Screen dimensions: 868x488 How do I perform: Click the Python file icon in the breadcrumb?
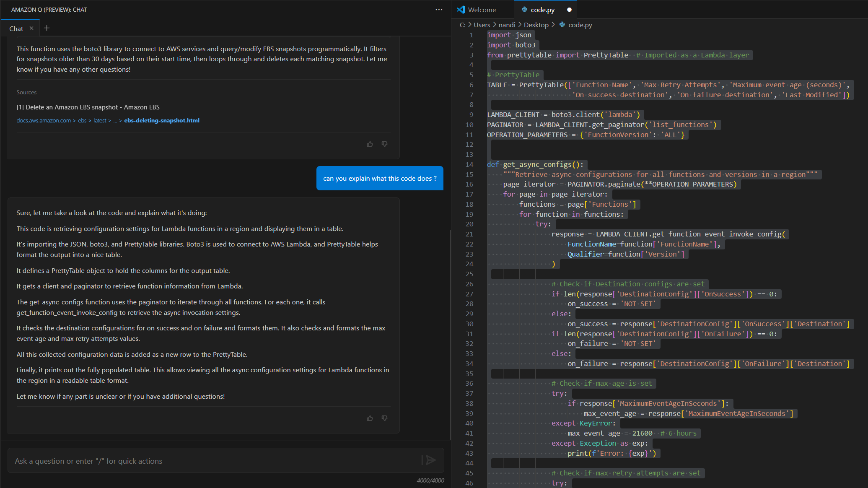click(562, 25)
